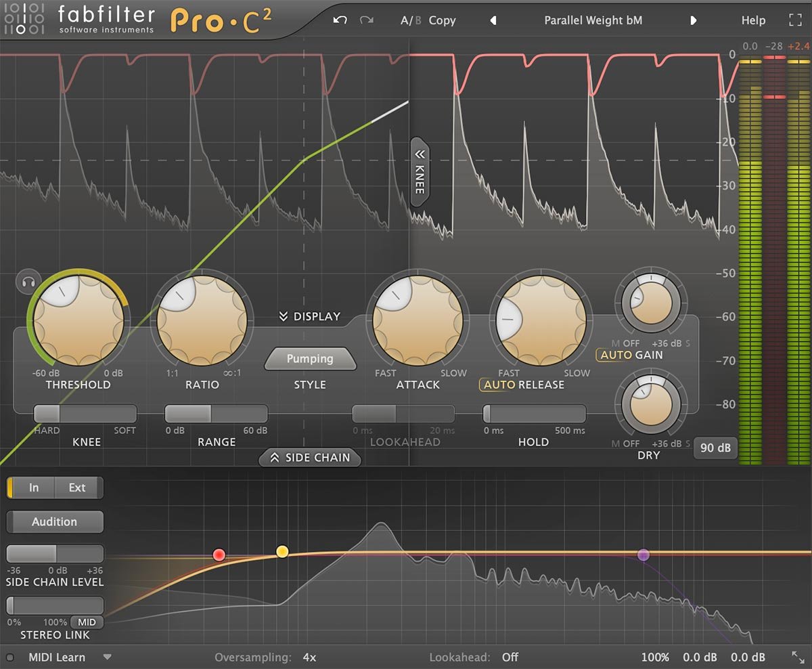812x669 pixels.
Task: Select the yellow sidechain EQ node
Action: pyautogui.click(x=282, y=553)
